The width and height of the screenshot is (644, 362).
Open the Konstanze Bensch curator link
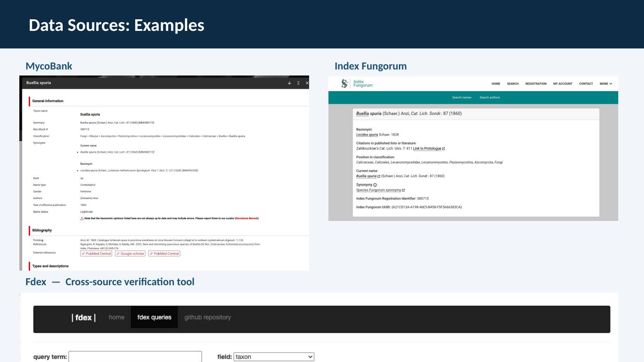coord(246,218)
